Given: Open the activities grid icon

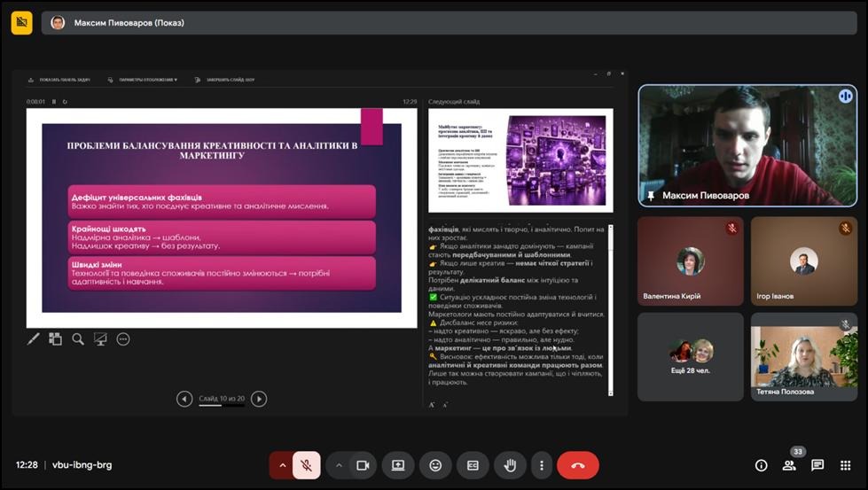Looking at the screenshot, I should pyautogui.click(x=846, y=465).
